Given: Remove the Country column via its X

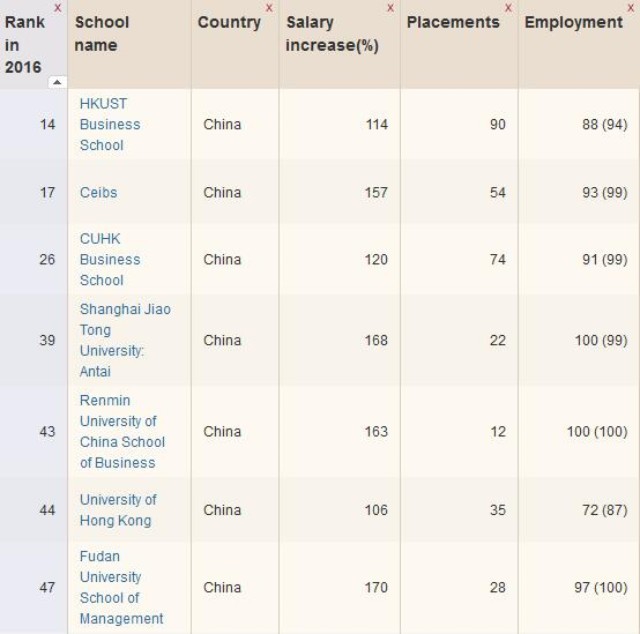Looking at the screenshot, I should (x=269, y=8).
